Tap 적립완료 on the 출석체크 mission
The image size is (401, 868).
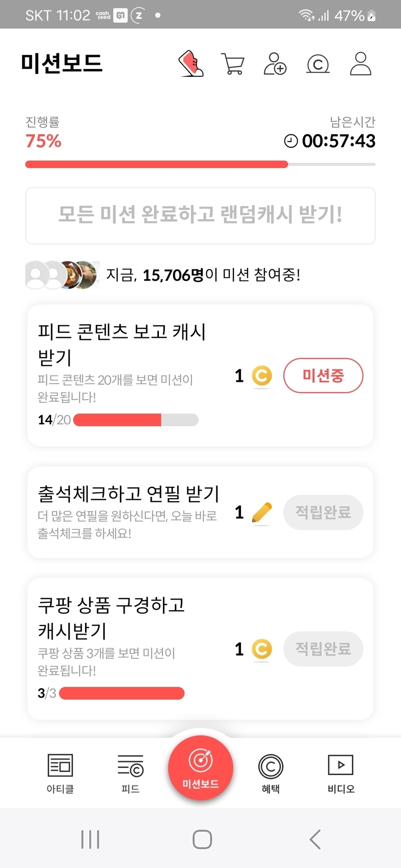click(x=323, y=512)
